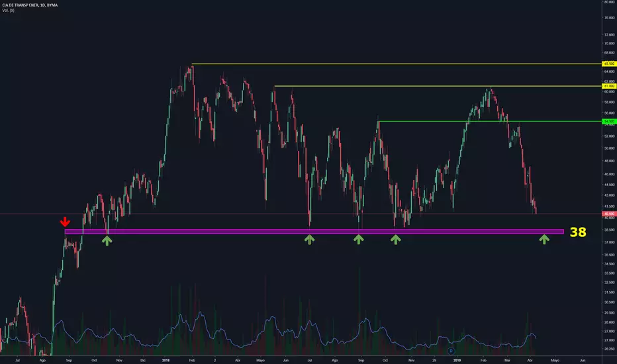Select the green arrow under the October 2018 low

(x=395, y=240)
